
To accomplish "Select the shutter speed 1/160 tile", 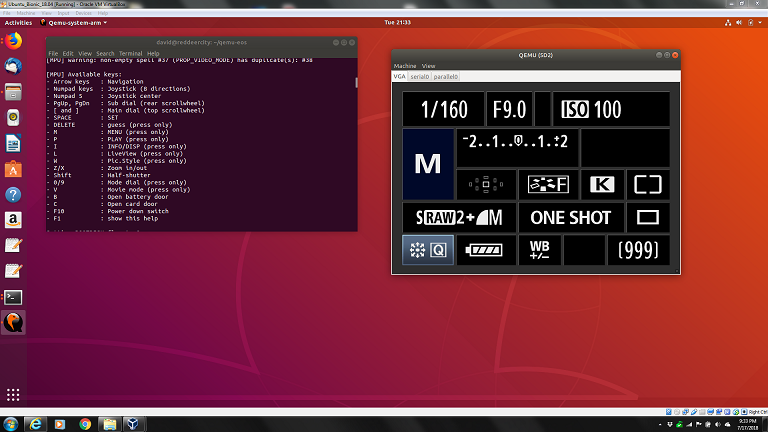I will [443, 109].
